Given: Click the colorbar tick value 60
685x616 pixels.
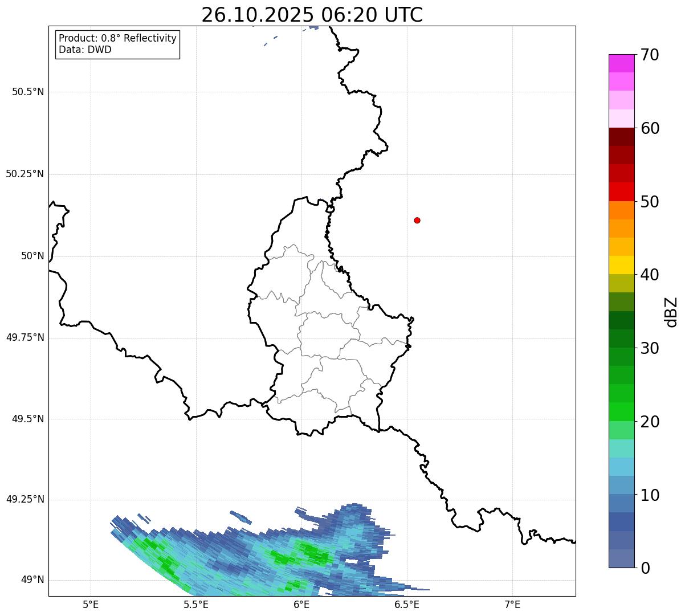Looking at the screenshot, I should point(650,128).
